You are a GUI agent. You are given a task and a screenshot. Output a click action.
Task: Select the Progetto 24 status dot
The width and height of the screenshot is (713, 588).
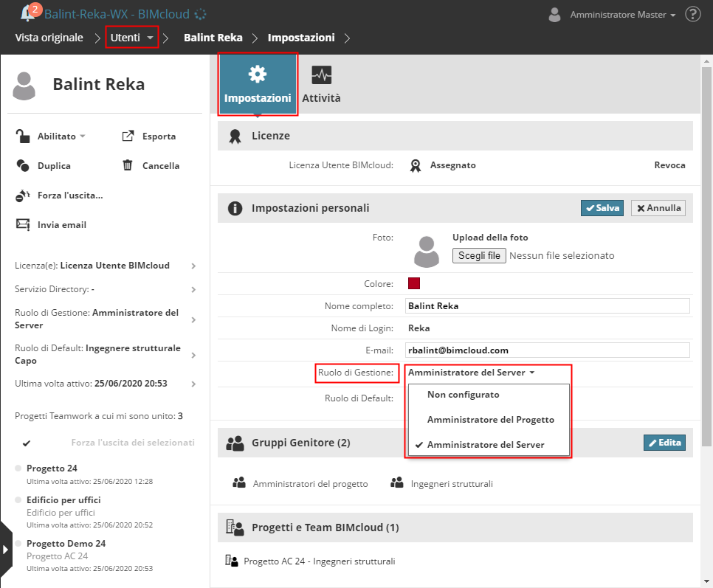[18, 468]
